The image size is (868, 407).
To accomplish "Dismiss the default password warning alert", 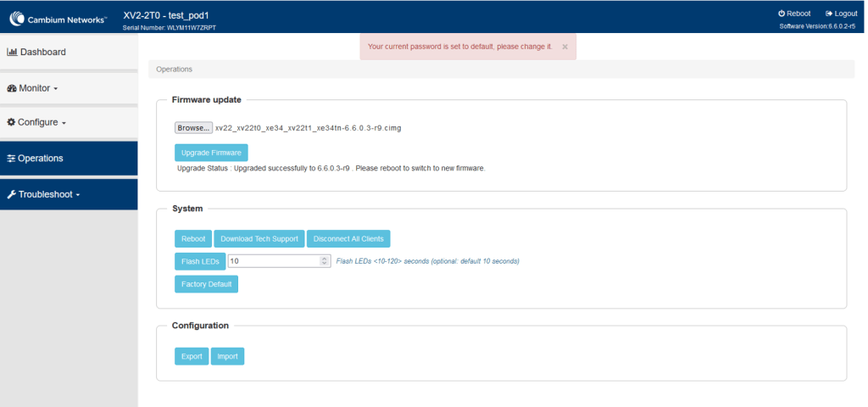I will [565, 47].
